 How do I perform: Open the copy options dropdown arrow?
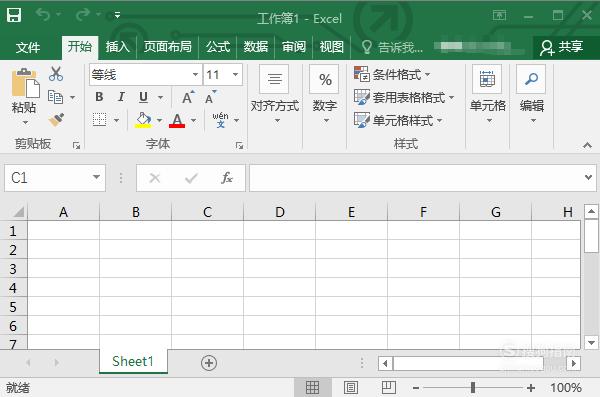point(72,97)
